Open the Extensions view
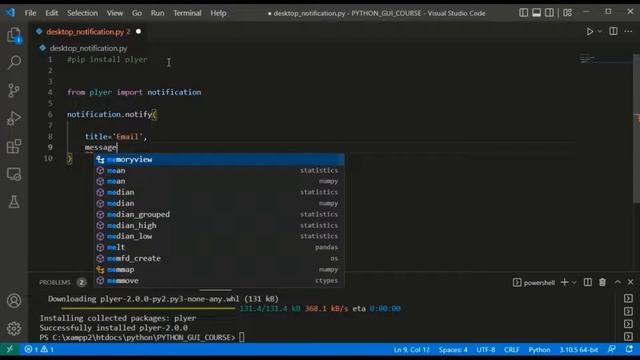Screen dimensions: 640x360 pos(14,146)
